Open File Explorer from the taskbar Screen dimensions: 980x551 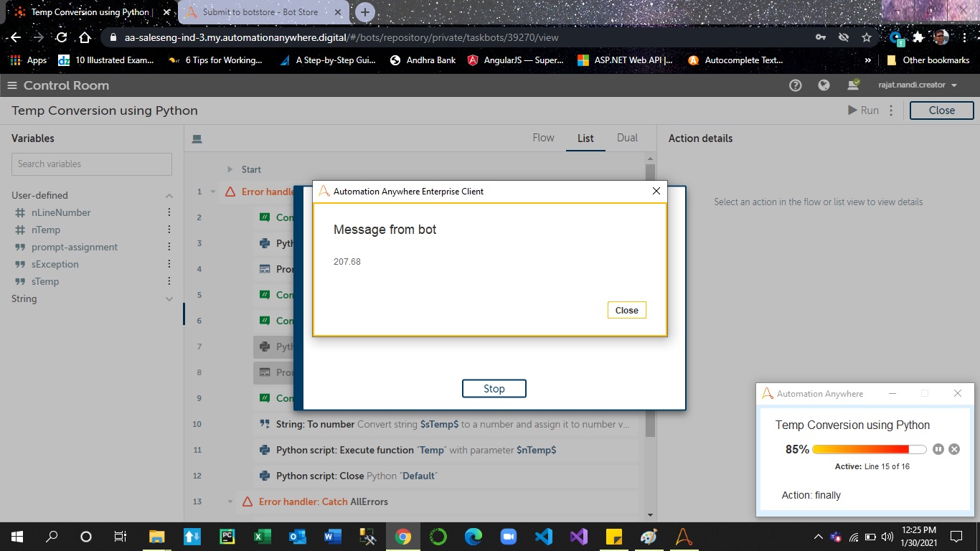point(156,536)
